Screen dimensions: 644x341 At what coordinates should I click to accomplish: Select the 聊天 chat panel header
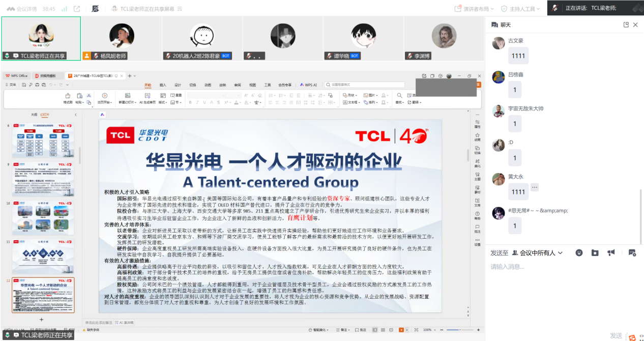pyautogui.click(x=505, y=24)
